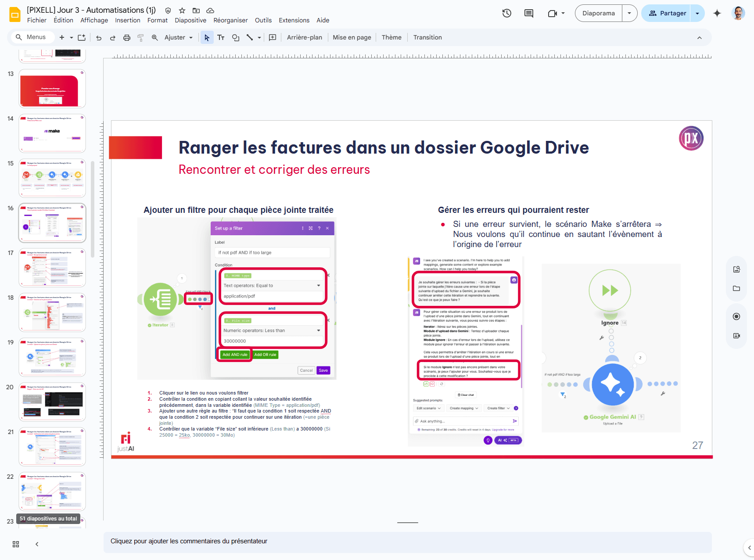The width and height of the screenshot is (754, 560).
Task: Open the Édition menu
Action: 64,20
